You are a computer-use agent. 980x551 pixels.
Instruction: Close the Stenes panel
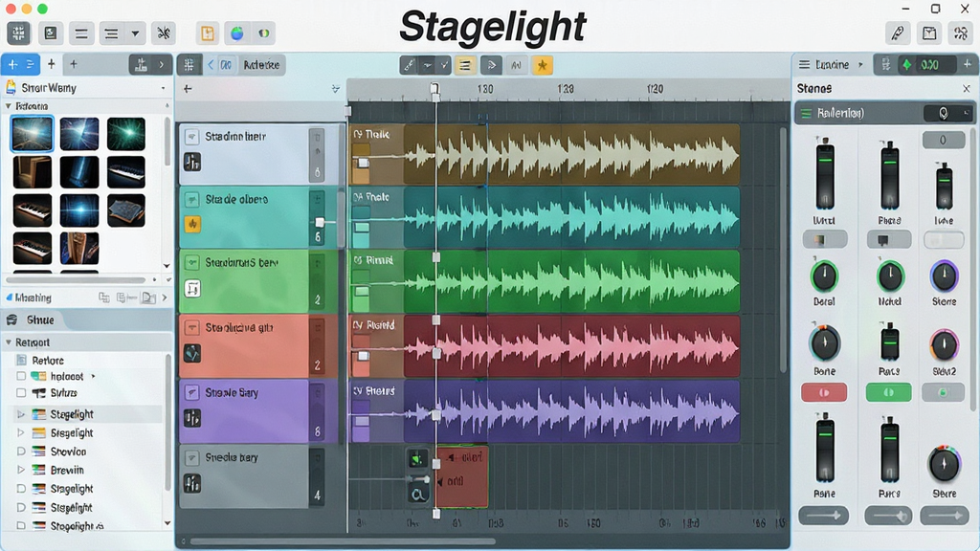pyautogui.click(x=967, y=89)
